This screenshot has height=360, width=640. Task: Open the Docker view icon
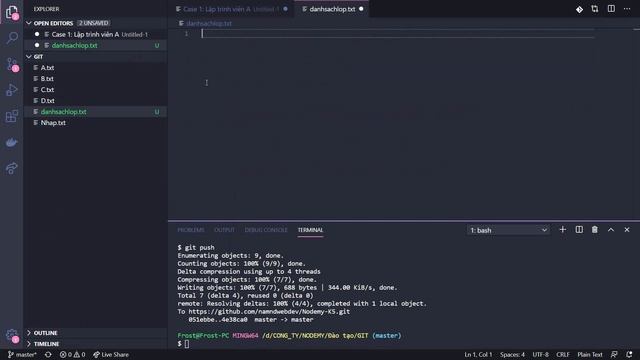click(x=12, y=142)
